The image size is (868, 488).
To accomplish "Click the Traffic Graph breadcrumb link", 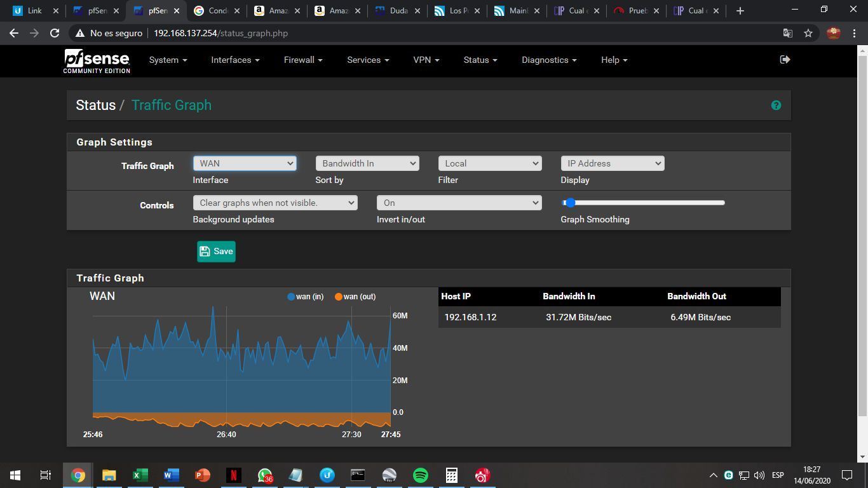I will (172, 105).
